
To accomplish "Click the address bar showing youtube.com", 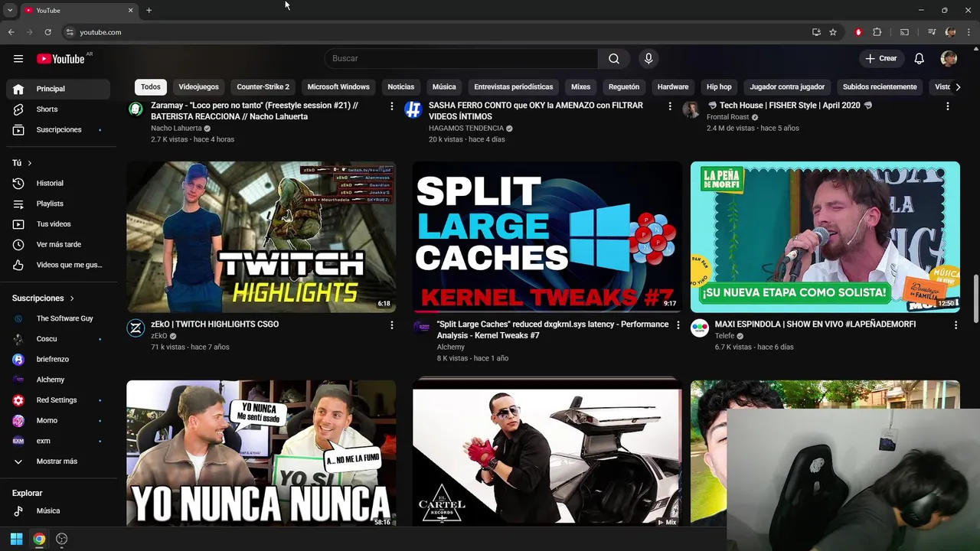I will click(x=433, y=32).
